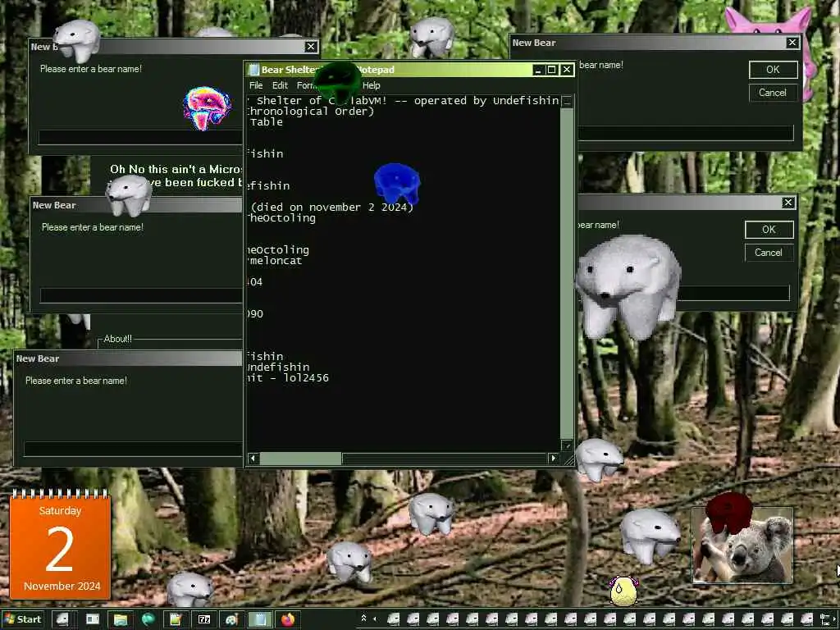Screen dimensions: 840x630
Task: Open the File menu in Notepad
Action: 256,85
